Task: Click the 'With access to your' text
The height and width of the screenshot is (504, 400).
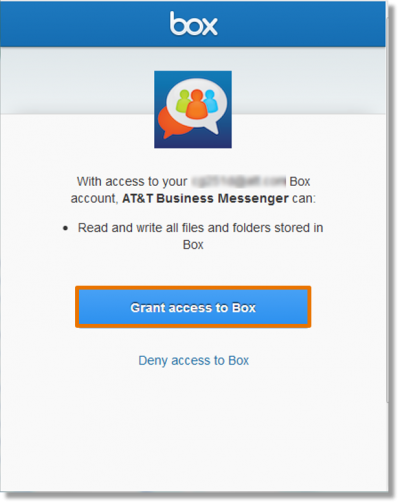Action: pyautogui.click(x=132, y=182)
